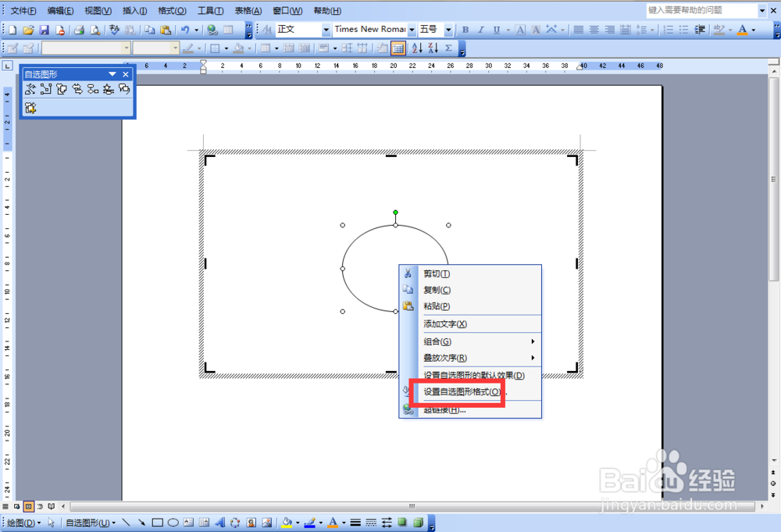781x532 pixels.
Task: Select the Oval tool on the drawing toolbar
Action: pos(173,521)
